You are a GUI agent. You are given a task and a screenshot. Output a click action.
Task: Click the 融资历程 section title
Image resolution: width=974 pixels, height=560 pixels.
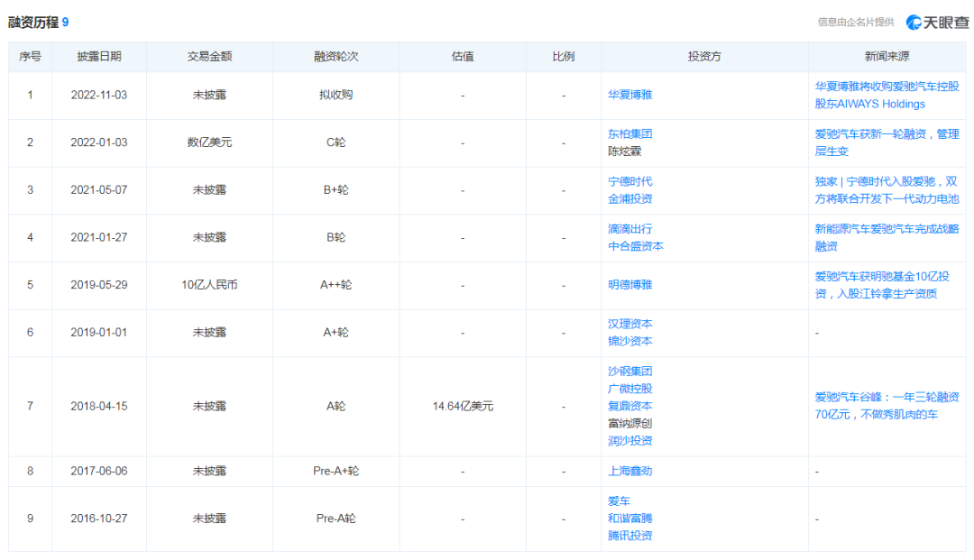pos(33,23)
